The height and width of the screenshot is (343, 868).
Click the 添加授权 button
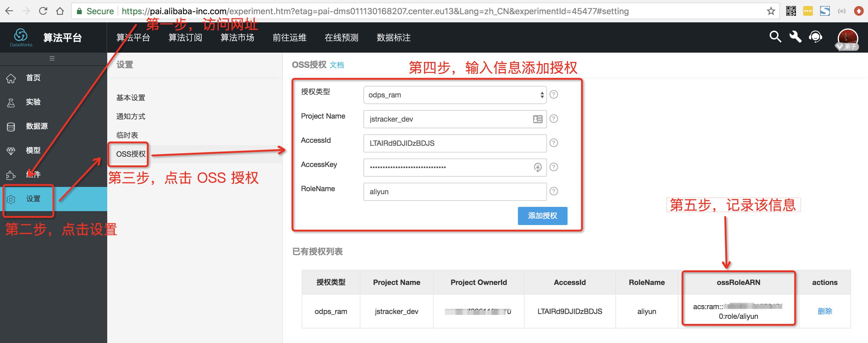point(542,216)
